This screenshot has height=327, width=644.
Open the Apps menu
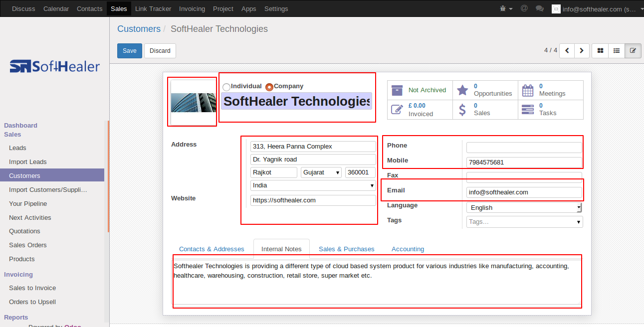[x=249, y=8]
